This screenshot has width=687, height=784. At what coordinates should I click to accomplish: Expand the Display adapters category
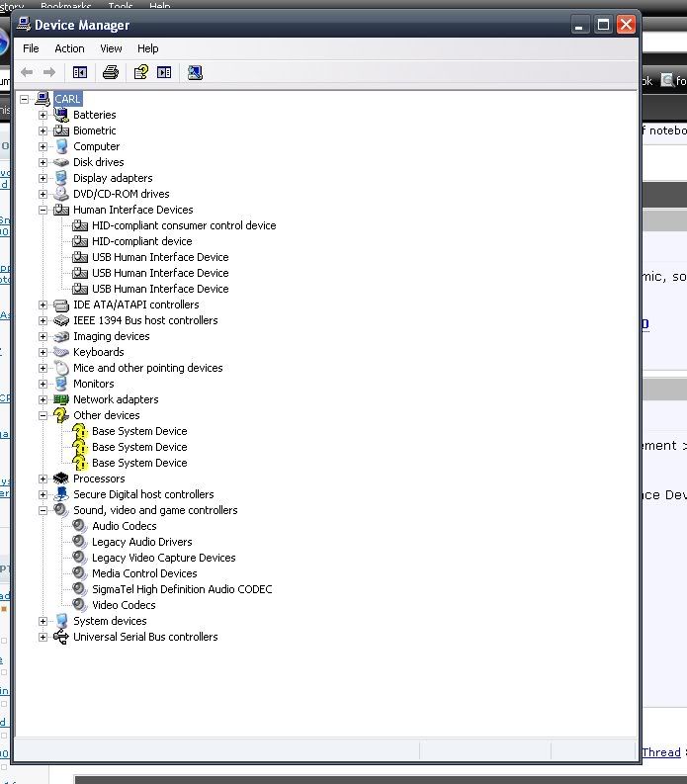(43, 179)
